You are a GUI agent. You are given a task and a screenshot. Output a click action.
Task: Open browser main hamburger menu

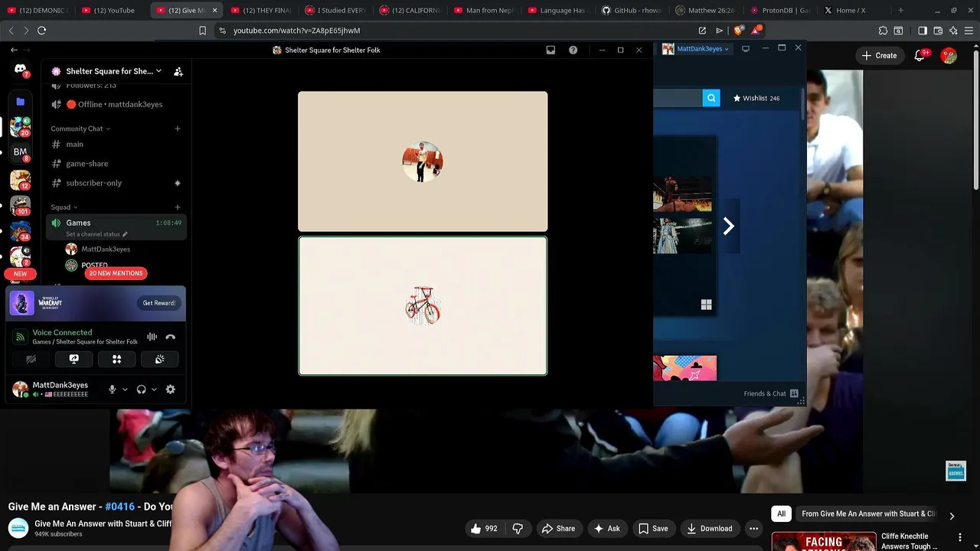(969, 31)
